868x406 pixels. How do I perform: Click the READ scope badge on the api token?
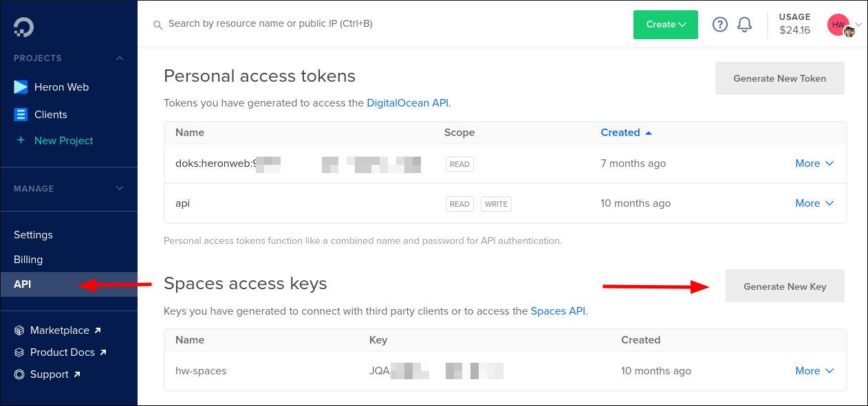[459, 203]
